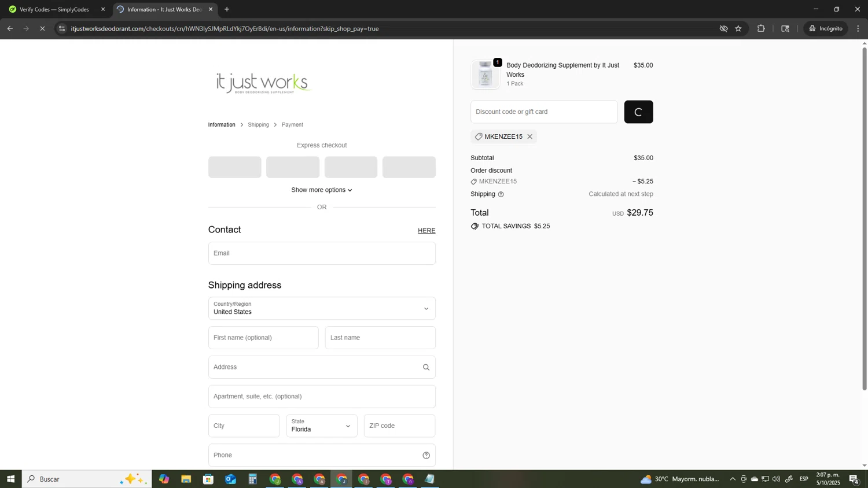Click the Apartment, suite, etc. field
This screenshot has width=868, height=488.
[322, 397]
